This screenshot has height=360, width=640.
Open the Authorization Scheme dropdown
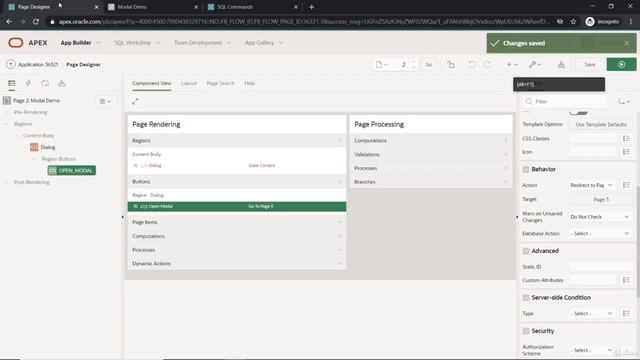pyautogui.click(x=592, y=350)
